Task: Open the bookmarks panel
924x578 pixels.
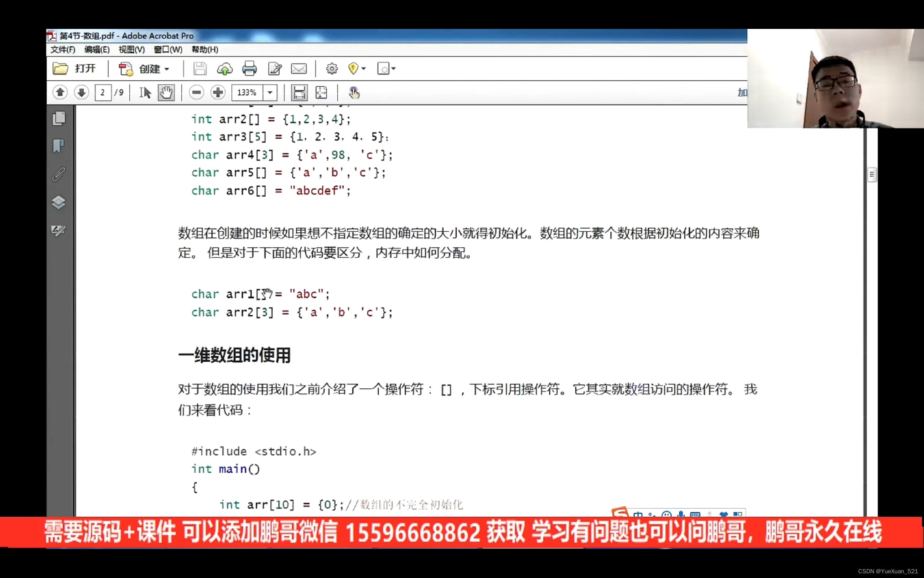Action: (58, 146)
